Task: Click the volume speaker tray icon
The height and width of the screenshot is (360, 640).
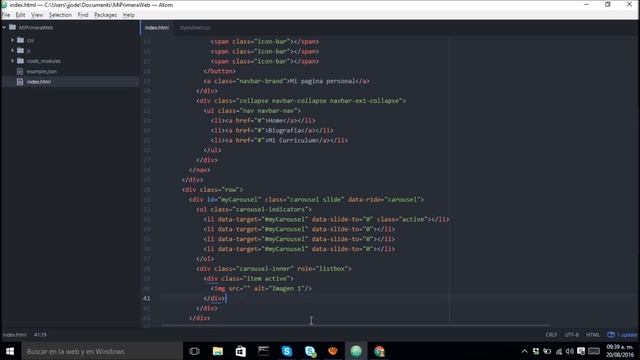Action: pyautogui.click(x=570, y=351)
